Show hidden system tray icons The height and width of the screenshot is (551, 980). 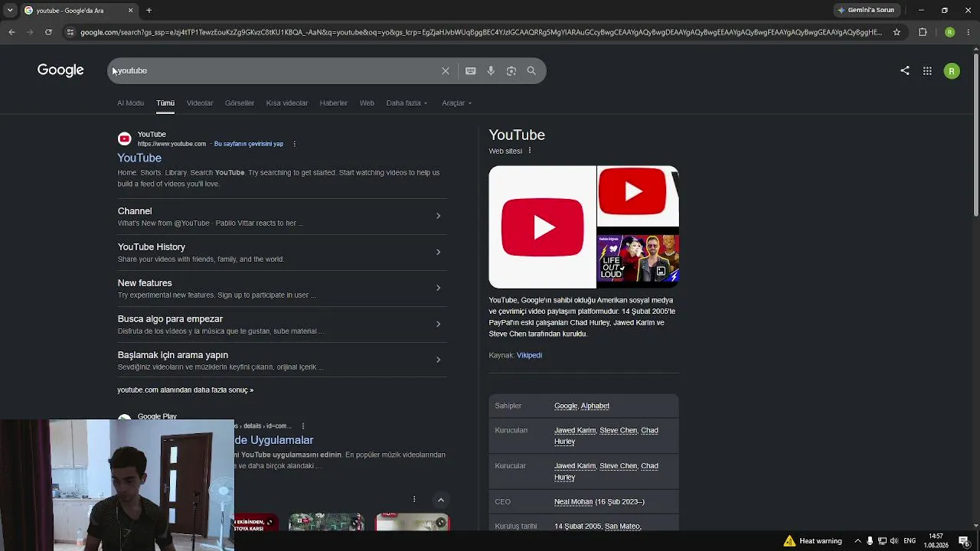tap(857, 541)
